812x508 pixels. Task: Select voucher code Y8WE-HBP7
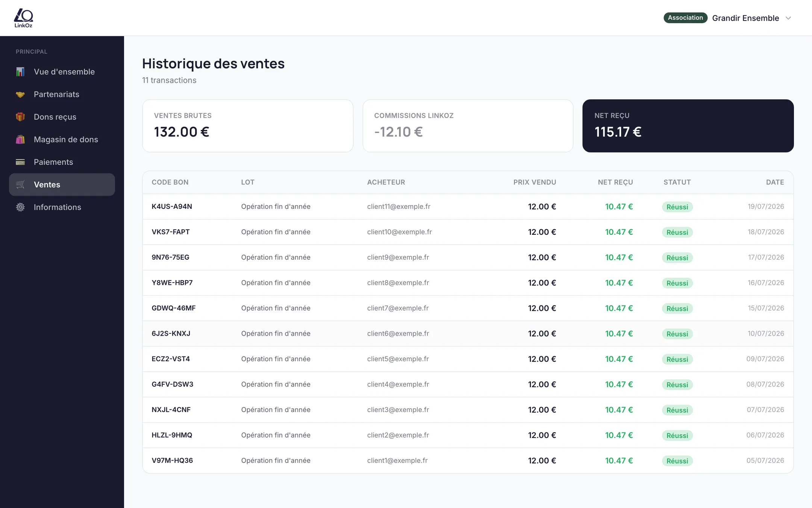click(x=172, y=283)
